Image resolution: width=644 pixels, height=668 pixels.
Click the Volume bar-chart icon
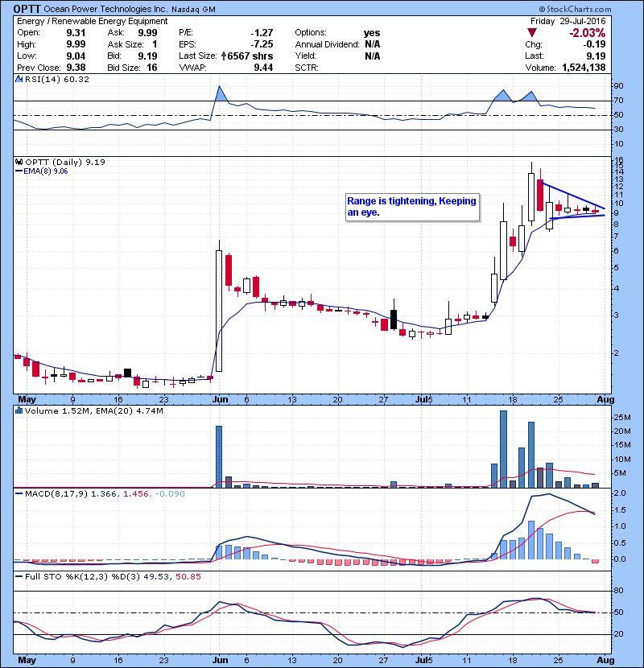(x=19, y=410)
